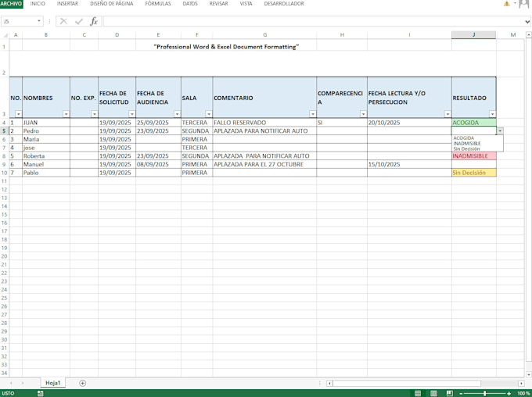Open the SALA column filter dropdown

[x=209, y=114]
